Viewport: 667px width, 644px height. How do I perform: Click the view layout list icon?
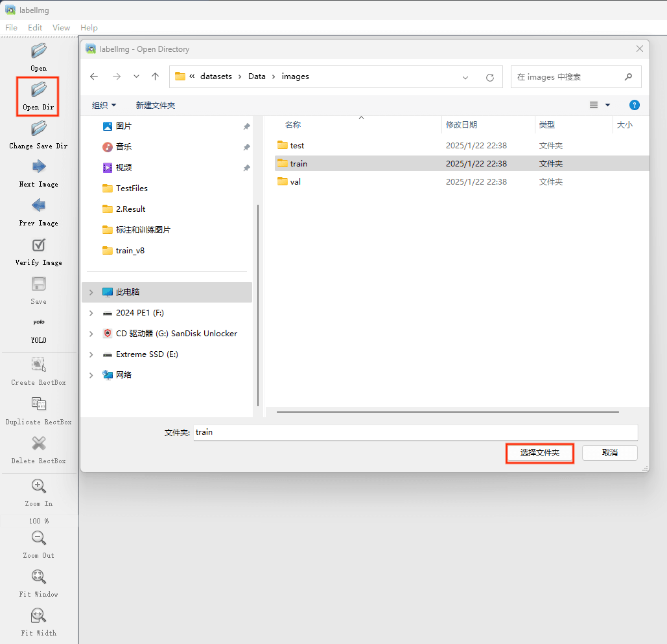pos(594,105)
